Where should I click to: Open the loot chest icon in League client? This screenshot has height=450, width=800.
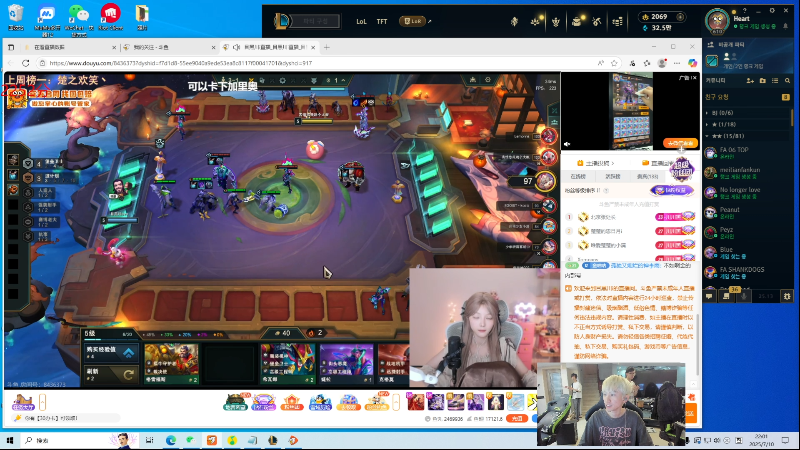click(577, 21)
